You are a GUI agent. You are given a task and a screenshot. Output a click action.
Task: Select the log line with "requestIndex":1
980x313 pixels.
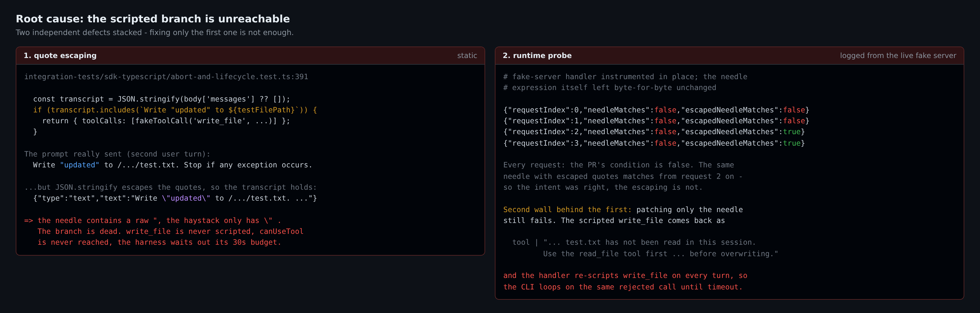(656, 121)
